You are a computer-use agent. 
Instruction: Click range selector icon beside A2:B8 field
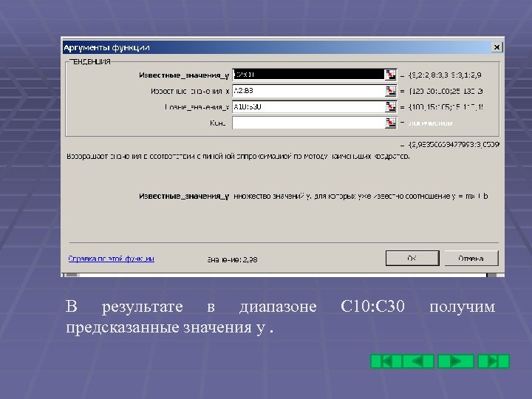tap(391, 91)
